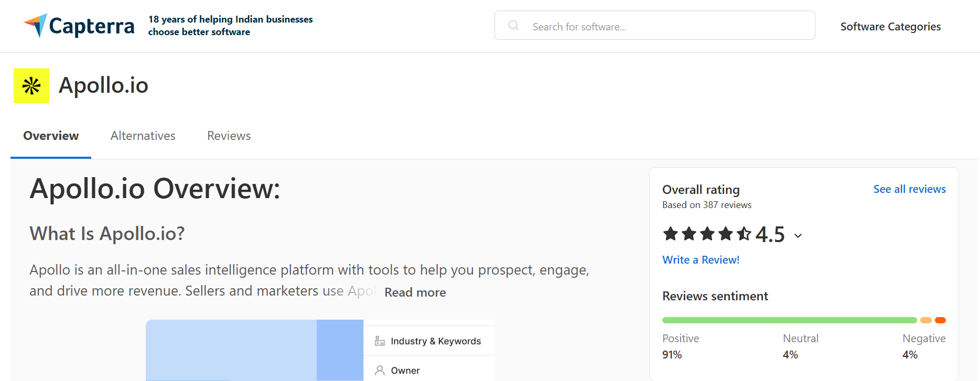The height and width of the screenshot is (381, 980).
Task: Click the Capterra logo
Action: pyautogui.click(x=79, y=26)
